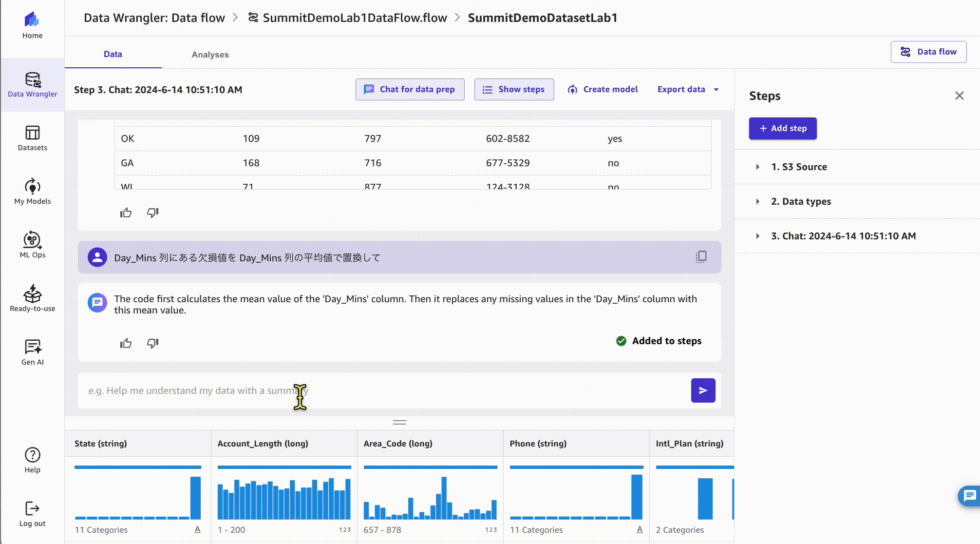Open floating chat support bubble
Screen dimensions: 980x544
[x=969, y=496]
